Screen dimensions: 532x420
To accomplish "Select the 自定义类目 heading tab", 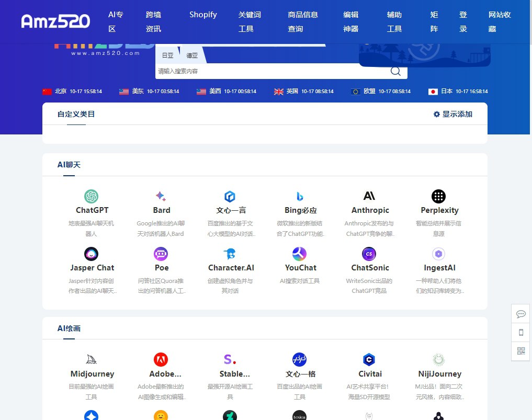I will 76,115.
